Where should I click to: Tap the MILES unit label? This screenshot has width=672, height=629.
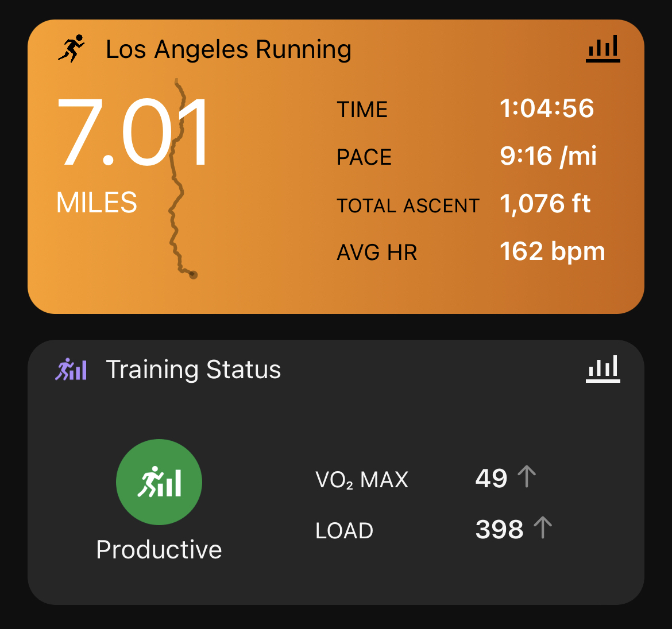97,203
